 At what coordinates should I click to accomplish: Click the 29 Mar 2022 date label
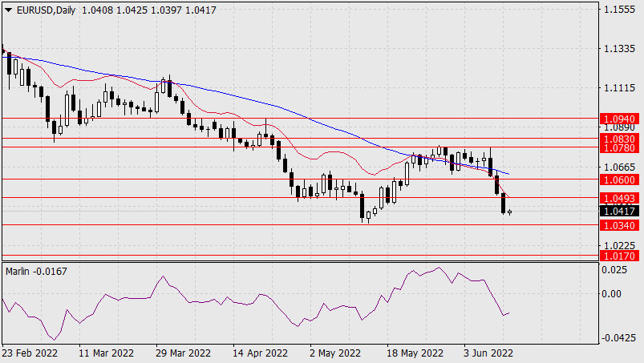coord(183,353)
